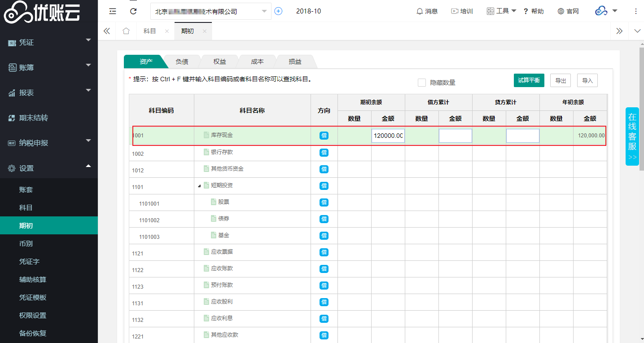Collapse the 设置 sidebar menu
The height and width of the screenshot is (343, 644).
point(49,168)
